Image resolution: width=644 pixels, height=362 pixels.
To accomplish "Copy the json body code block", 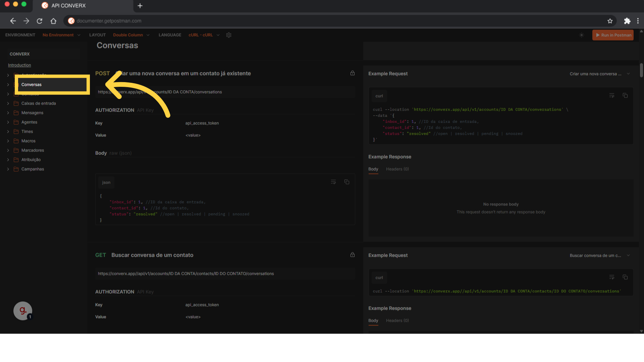I will pos(347,182).
